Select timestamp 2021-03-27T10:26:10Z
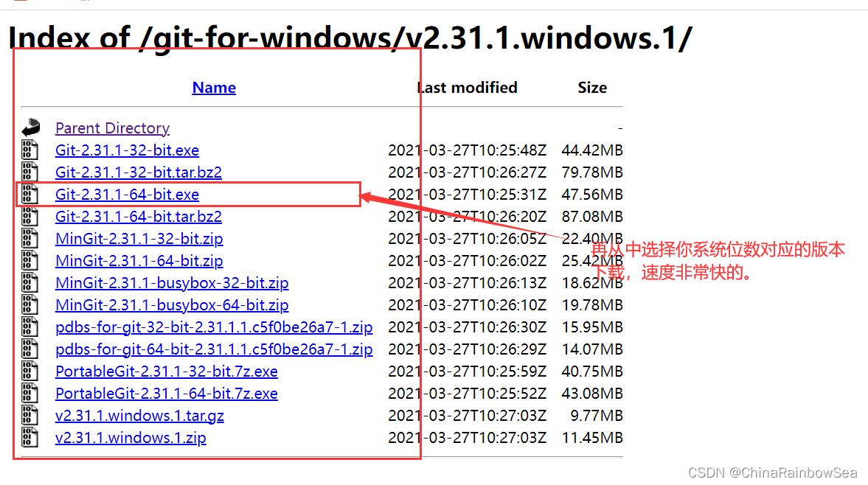Screen dimensions: 868x485 click(x=468, y=304)
